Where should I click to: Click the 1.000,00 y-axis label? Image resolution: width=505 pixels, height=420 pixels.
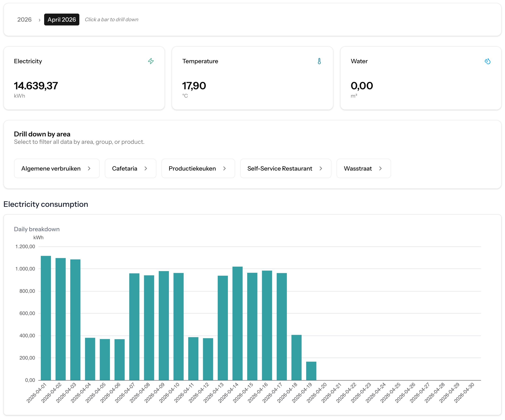(x=25, y=269)
